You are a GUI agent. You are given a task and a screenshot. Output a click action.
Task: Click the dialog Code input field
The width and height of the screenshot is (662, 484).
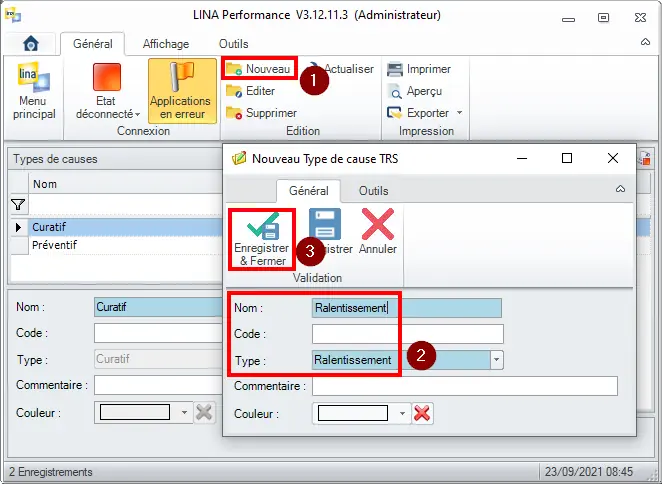coord(407,334)
